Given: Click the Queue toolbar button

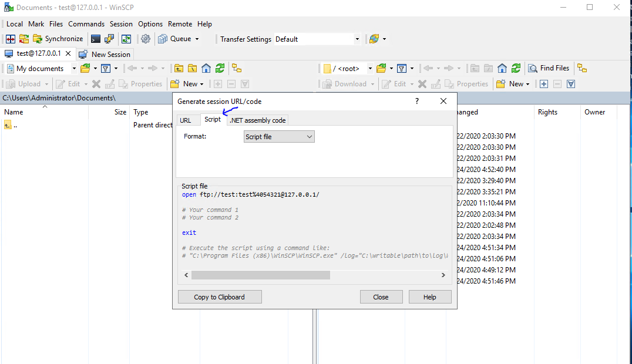Looking at the screenshot, I should coord(174,39).
